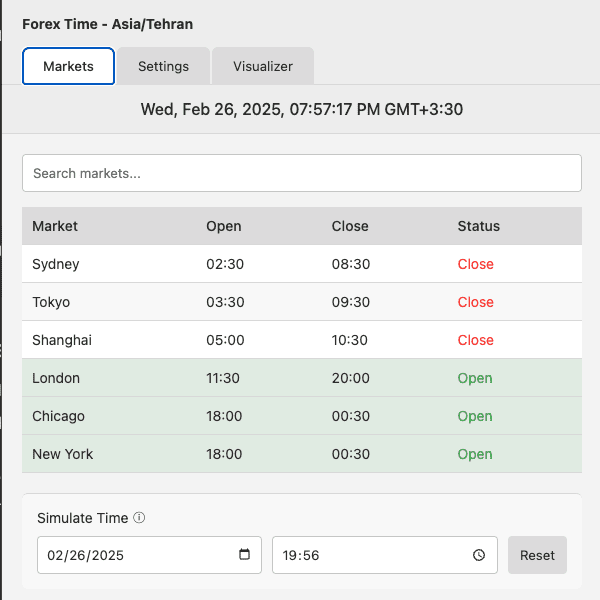The image size is (600, 600).
Task: Select the Tokyo market row
Action: tap(301, 302)
